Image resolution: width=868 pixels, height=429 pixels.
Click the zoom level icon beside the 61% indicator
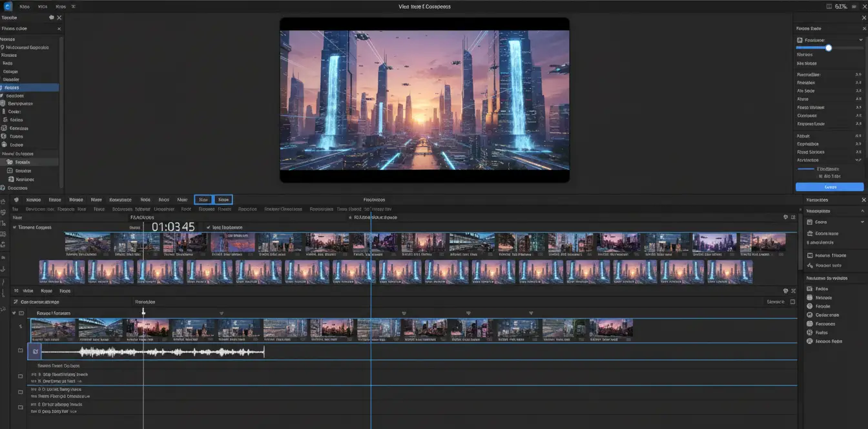(x=830, y=6)
